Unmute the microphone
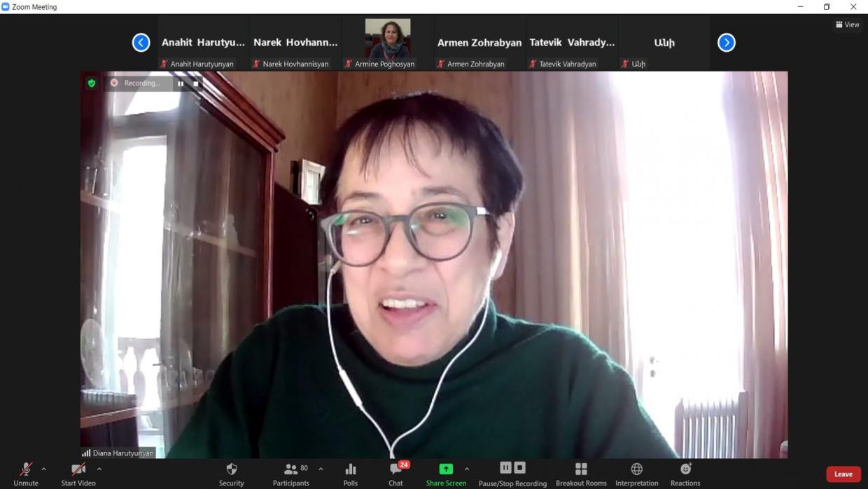The height and width of the screenshot is (489, 868). coord(26,474)
